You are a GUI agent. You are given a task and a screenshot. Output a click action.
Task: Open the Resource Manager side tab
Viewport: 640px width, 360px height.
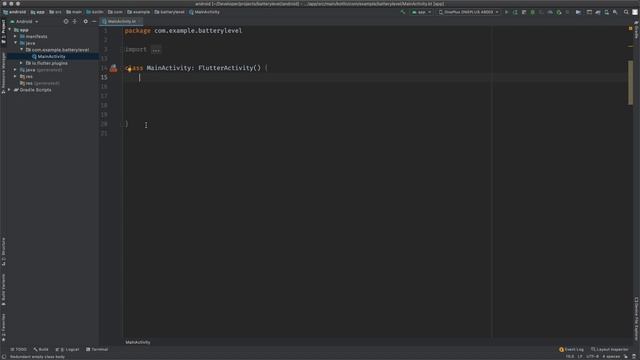coord(3,73)
